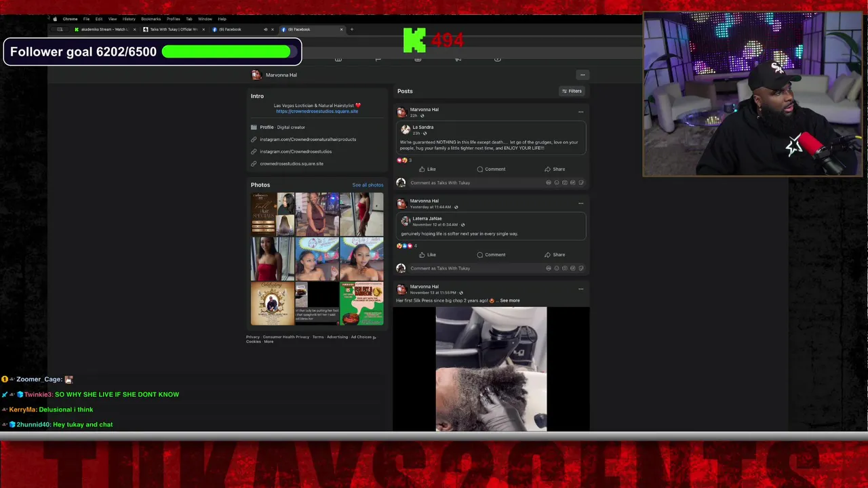
Task: Open crownedrosestudios.square.site link with chain icon
Action: [292, 164]
